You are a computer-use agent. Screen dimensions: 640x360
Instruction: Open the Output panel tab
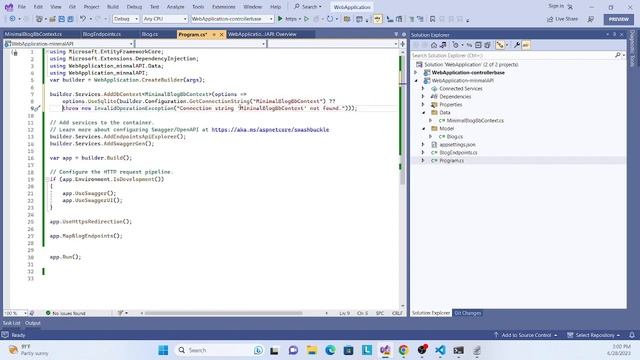pos(33,323)
